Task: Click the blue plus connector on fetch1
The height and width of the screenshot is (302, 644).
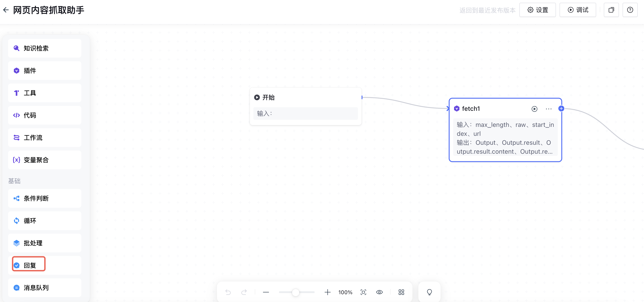Action: pyautogui.click(x=561, y=109)
